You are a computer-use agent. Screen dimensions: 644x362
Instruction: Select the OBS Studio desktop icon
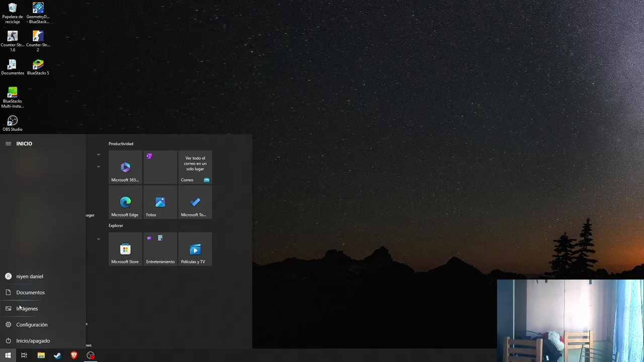[13, 124]
